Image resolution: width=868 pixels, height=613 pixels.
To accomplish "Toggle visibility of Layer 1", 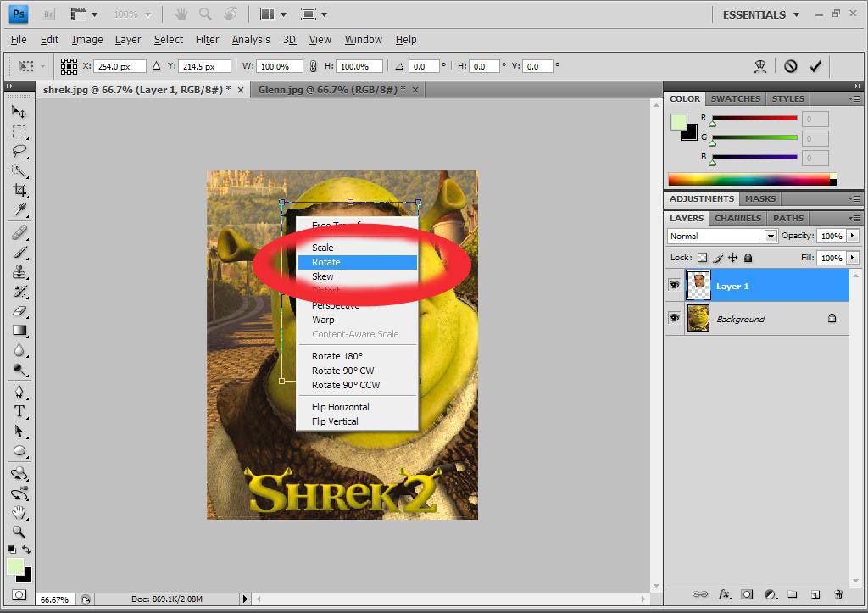I will (674, 285).
